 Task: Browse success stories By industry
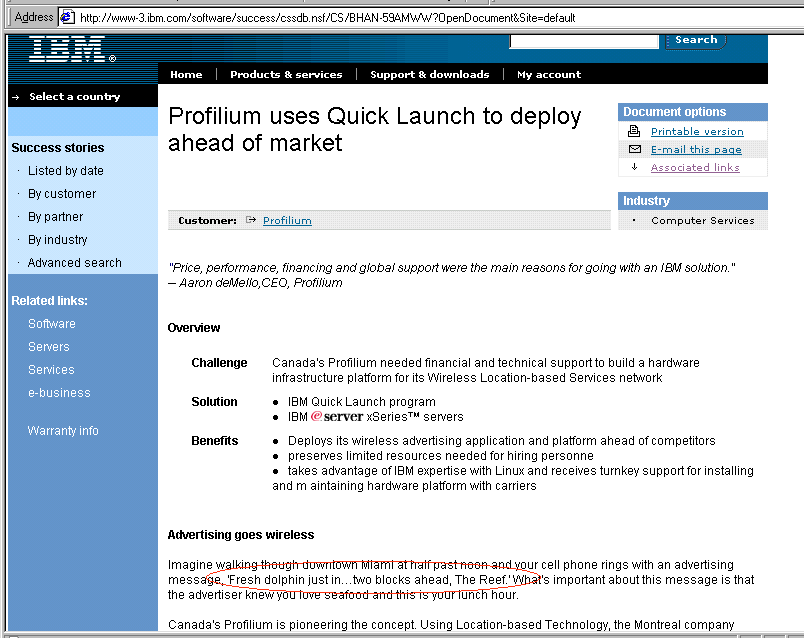57,240
